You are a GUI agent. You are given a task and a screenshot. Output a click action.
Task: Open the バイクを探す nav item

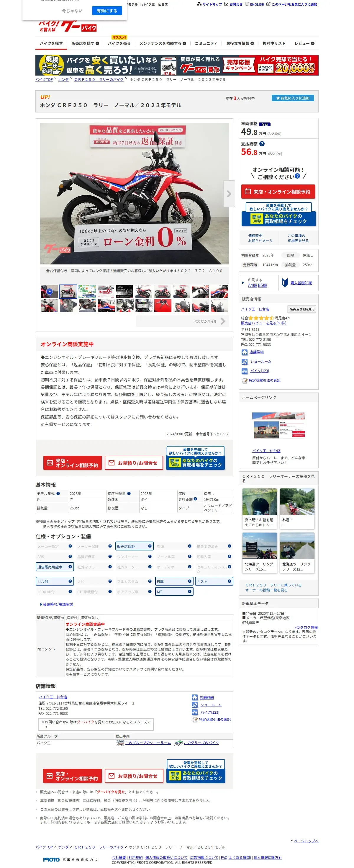pos(51,43)
